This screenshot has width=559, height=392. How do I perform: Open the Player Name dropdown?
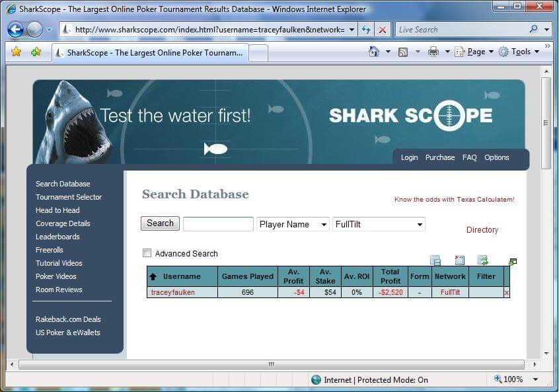[293, 224]
